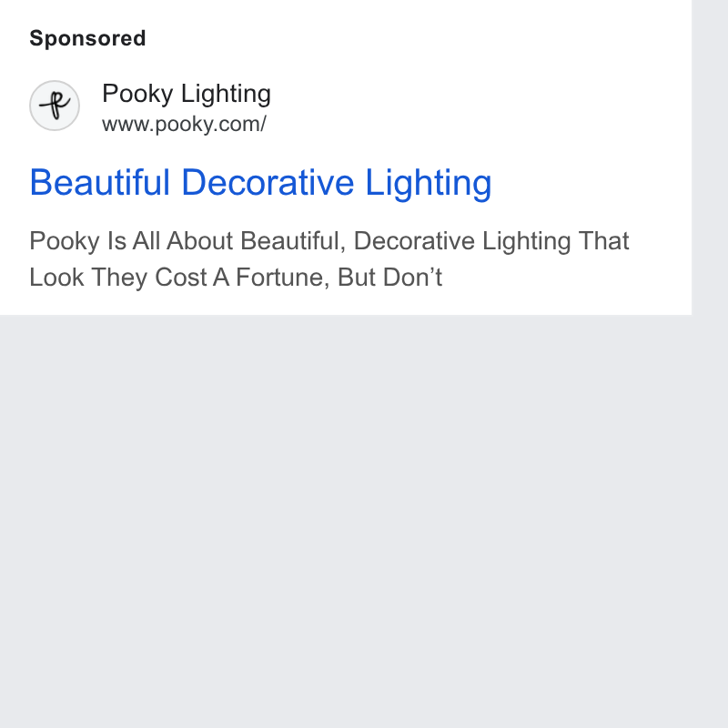Click the word 'Decorative' in blue headline
Image resolution: width=728 pixels, height=728 pixels.
point(268,183)
